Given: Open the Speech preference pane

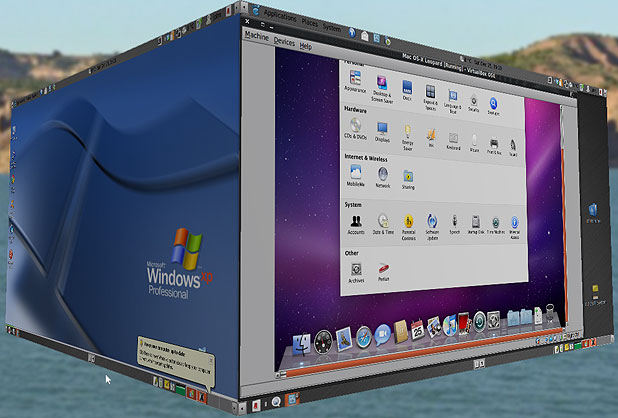Looking at the screenshot, I should coord(454,225).
